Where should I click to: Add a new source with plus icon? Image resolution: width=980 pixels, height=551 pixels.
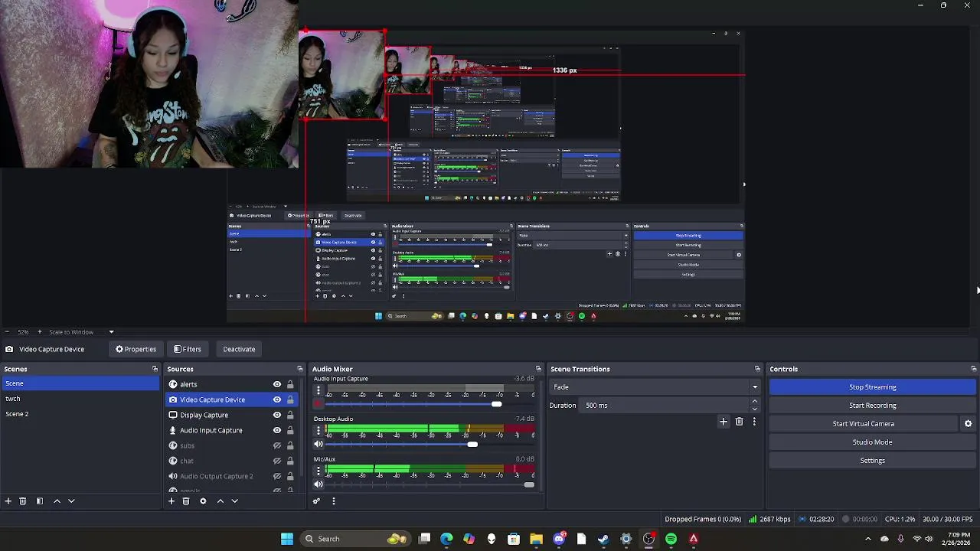pyautogui.click(x=171, y=501)
